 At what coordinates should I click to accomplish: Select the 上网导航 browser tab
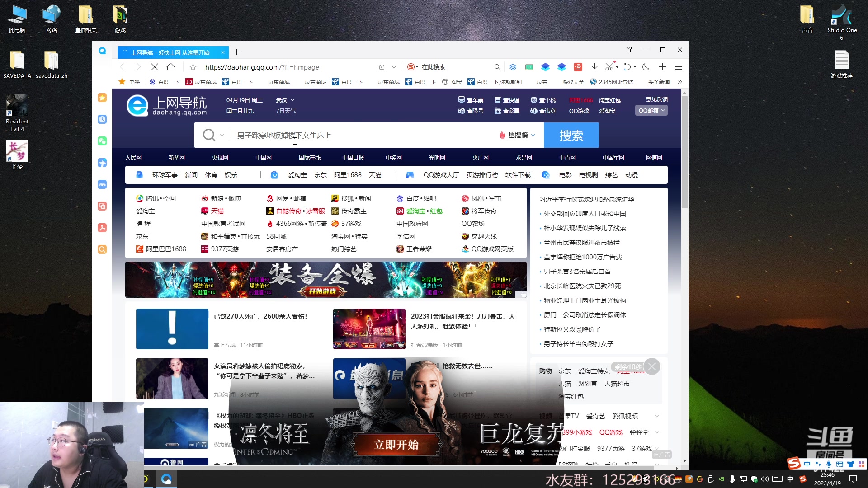(x=170, y=52)
